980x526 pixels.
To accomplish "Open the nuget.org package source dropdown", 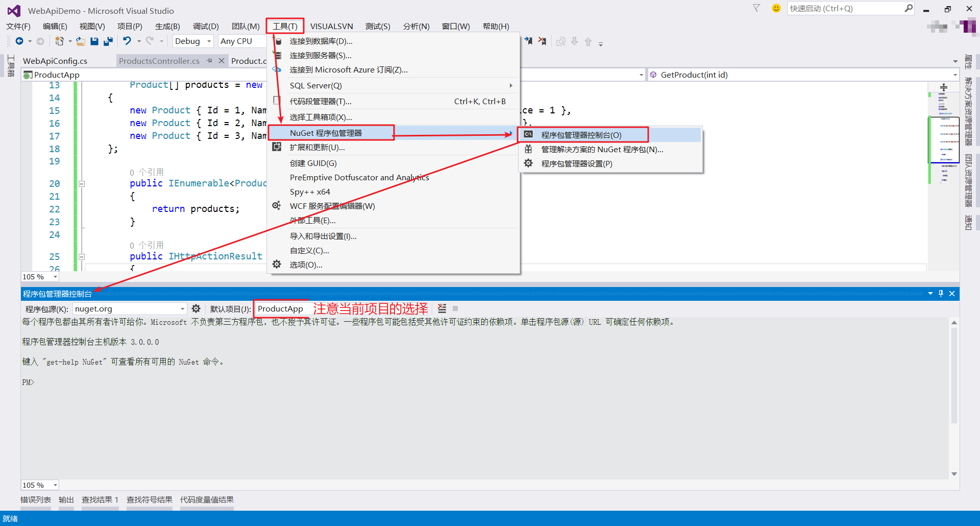I will coord(130,308).
